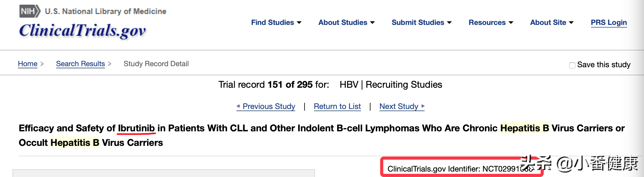Check the Save this study checkbox
Image resolution: width=644 pixels, height=177 pixels.
click(x=572, y=65)
